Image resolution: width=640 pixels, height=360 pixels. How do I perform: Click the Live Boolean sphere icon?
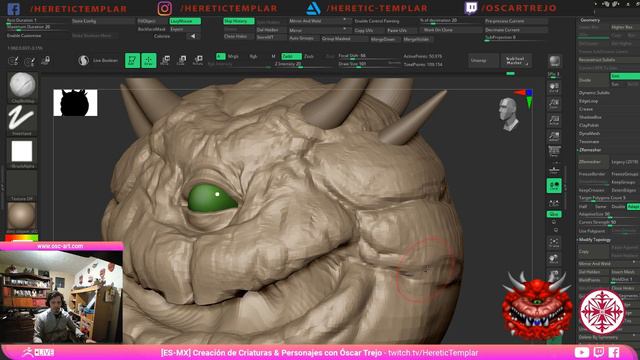coord(83,60)
